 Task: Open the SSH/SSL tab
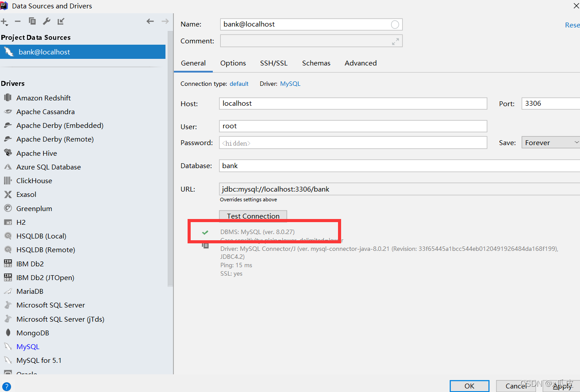click(273, 63)
